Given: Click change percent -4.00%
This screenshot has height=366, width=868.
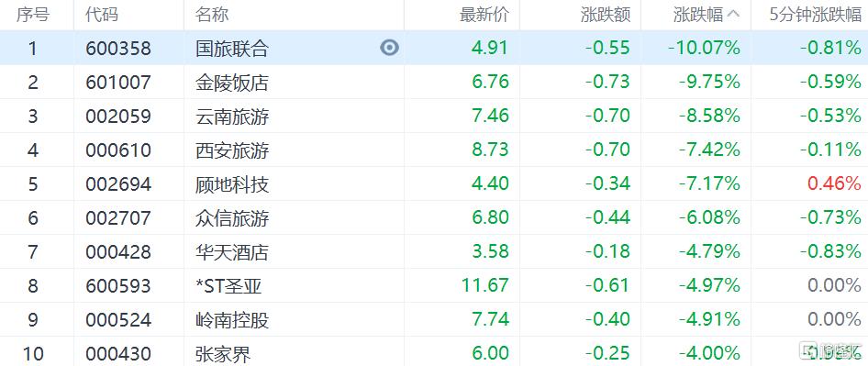Looking at the screenshot, I should click(709, 353).
